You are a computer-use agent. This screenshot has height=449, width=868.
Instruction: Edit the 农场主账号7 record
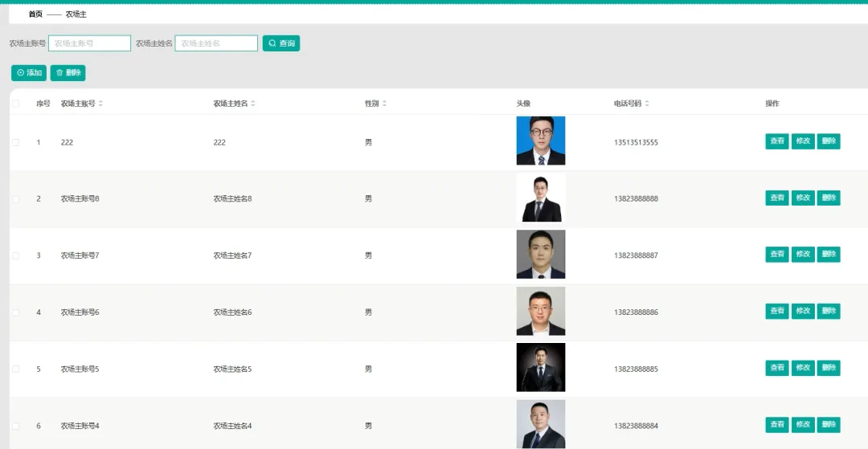pyautogui.click(x=803, y=255)
